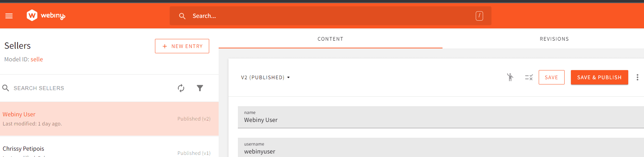Expand the V2 (Published) revision dropdown
Viewport: 644px width, 157px height.
[266, 77]
